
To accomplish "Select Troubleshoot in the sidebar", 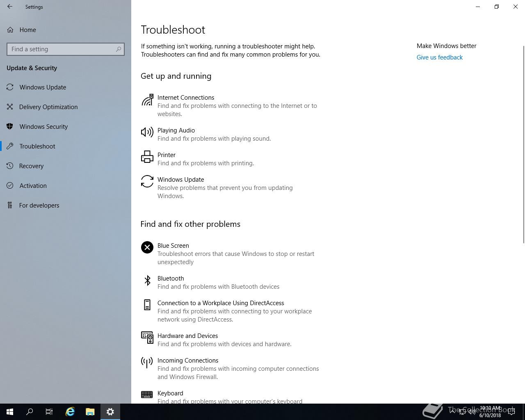I will point(66,146).
